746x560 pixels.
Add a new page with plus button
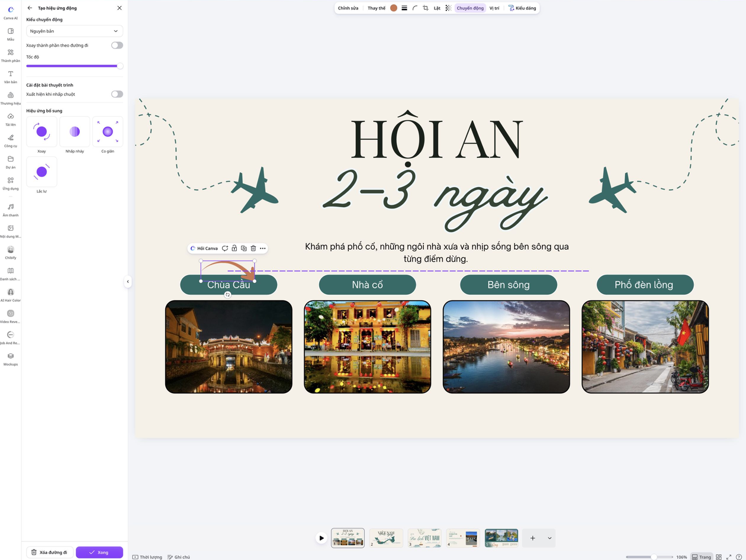pyautogui.click(x=533, y=538)
